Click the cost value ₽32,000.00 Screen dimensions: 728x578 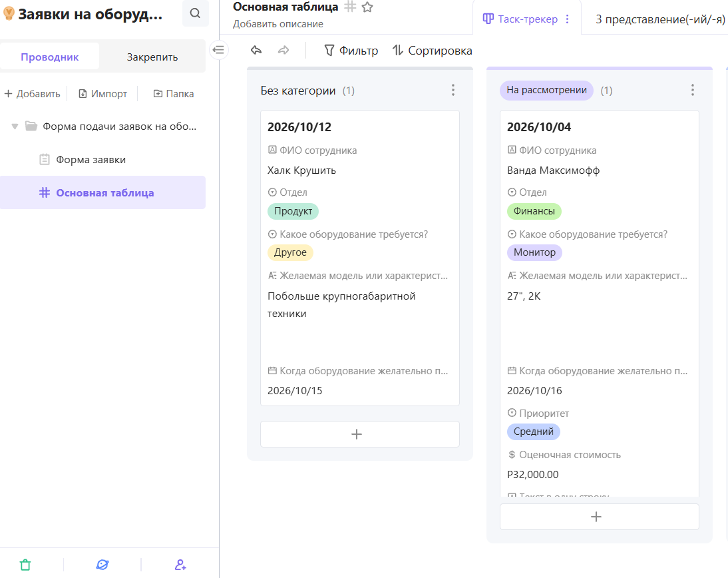532,474
